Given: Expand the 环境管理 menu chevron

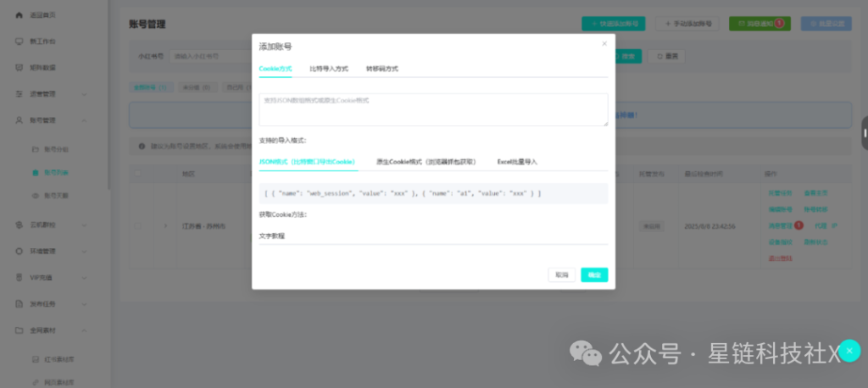Looking at the screenshot, I should click(84, 252).
